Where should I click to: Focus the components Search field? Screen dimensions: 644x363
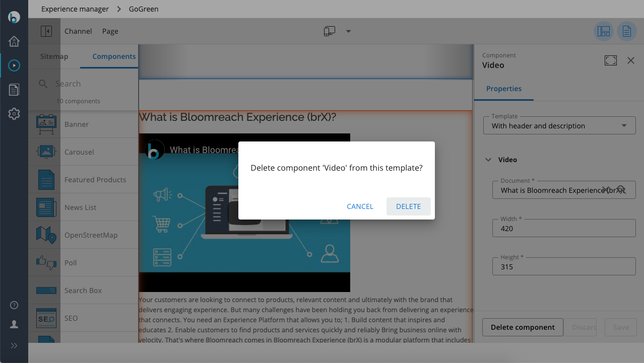(x=88, y=84)
